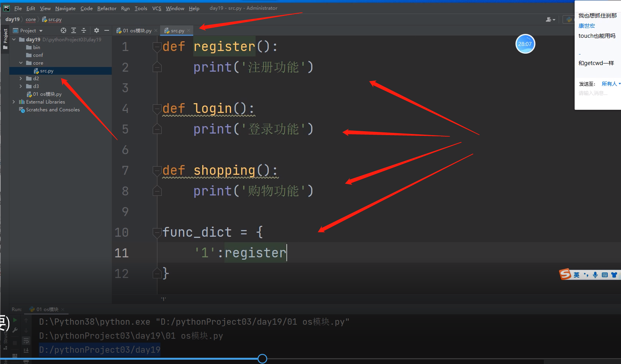Click the Sogou microphone voice input icon
The width and height of the screenshot is (621, 364).
click(595, 275)
